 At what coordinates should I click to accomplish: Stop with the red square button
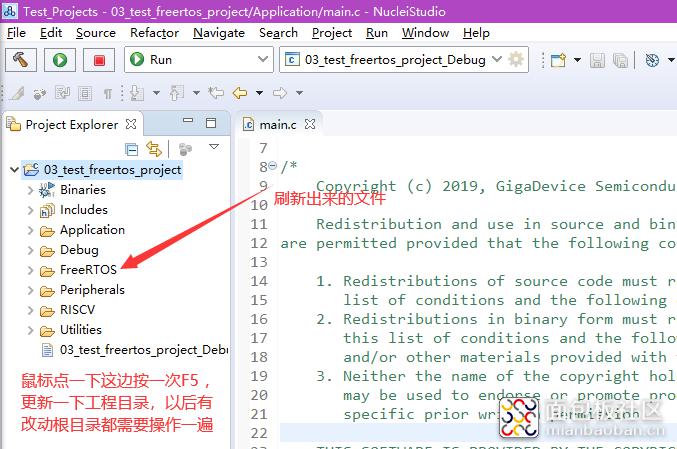pyautogui.click(x=99, y=60)
